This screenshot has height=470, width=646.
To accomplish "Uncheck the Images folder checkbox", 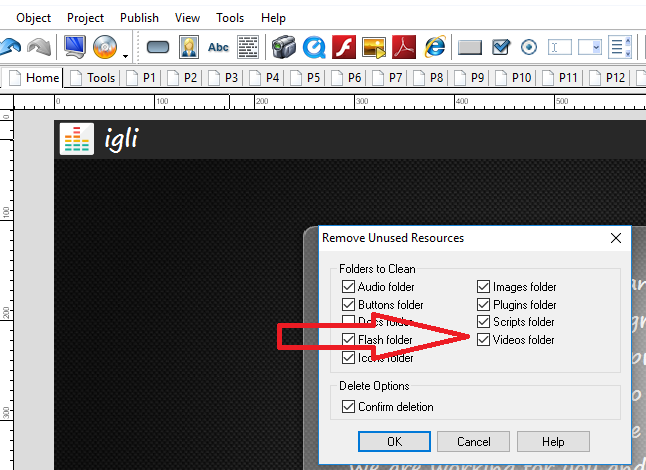I will [x=484, y=287].
